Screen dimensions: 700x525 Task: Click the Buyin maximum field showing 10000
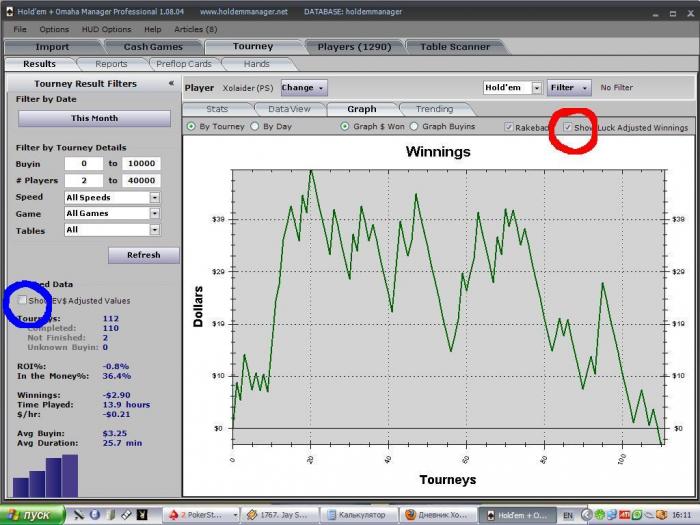[142, 163]
